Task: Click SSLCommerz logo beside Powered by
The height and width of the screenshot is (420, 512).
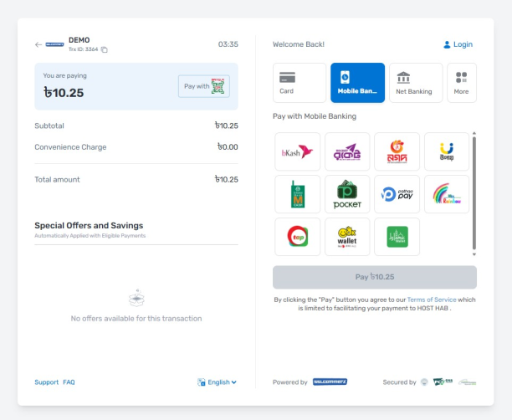Action: [330, 382]
